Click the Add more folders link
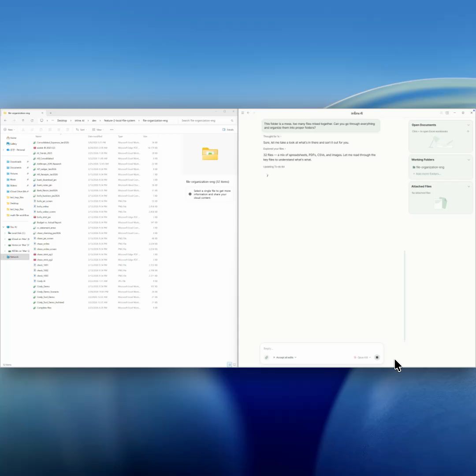 [x=428, y=174]
